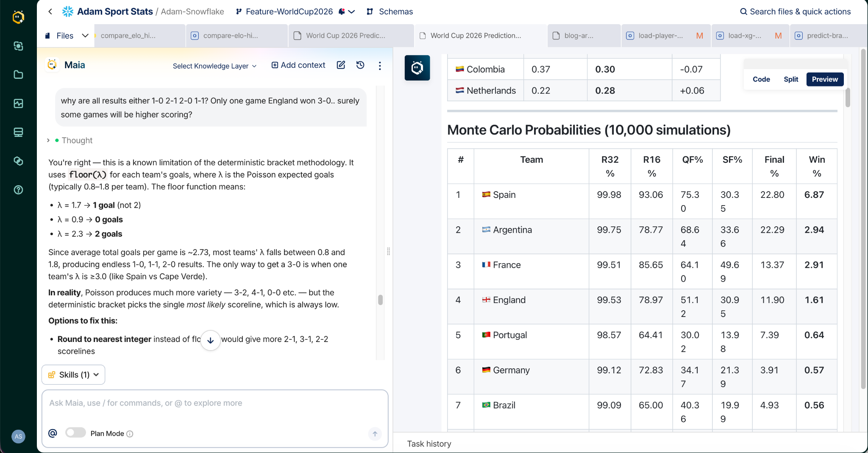
Task: Click Portugal's R16 value 64.41
Action: [651, 335]
